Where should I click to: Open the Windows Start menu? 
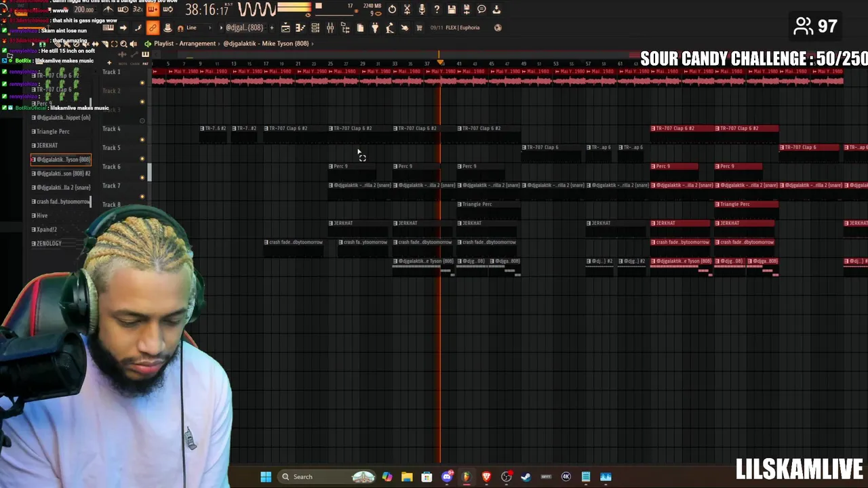(266, 476)
